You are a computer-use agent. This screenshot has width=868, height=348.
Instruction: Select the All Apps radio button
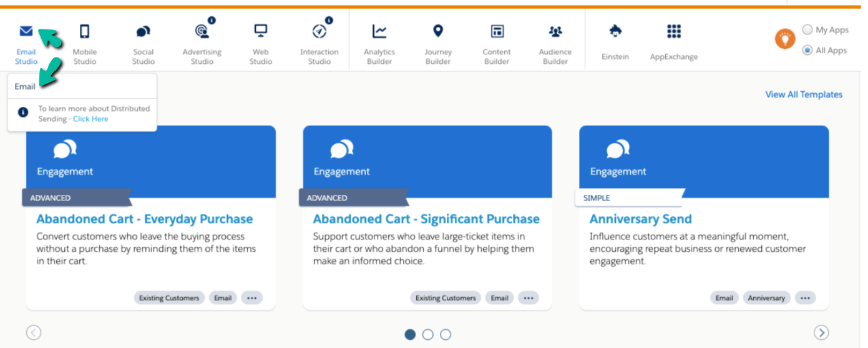click(807, 50)
